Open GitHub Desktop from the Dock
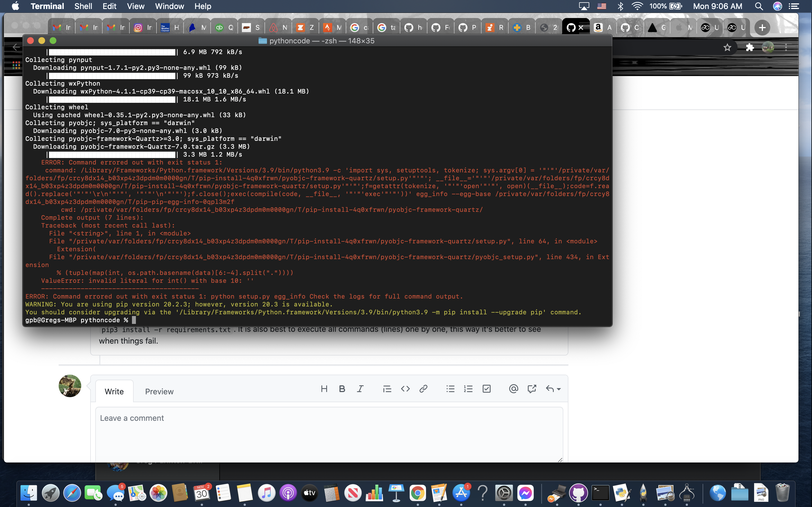The height and width of the screenshot is (507, 812). (x=579, y=493)
